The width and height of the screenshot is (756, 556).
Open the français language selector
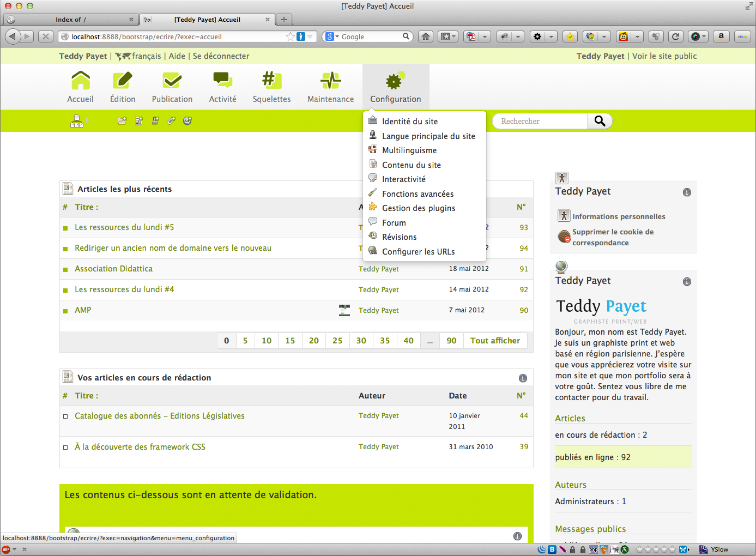[138, 56]
